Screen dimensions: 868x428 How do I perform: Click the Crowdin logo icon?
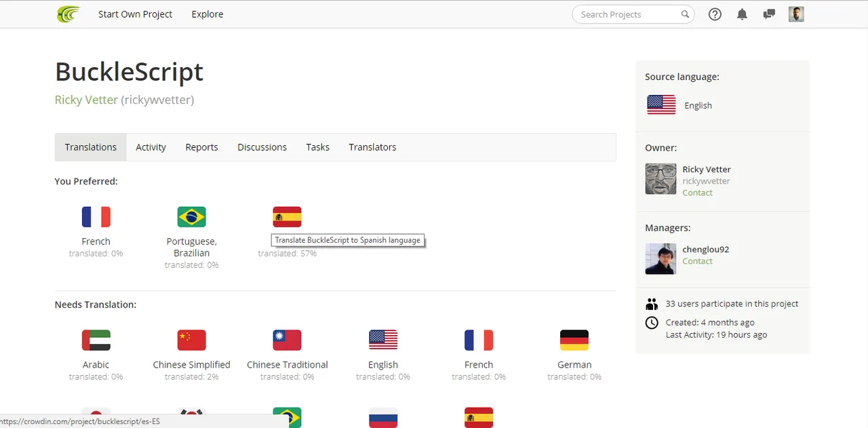(68, 14)
